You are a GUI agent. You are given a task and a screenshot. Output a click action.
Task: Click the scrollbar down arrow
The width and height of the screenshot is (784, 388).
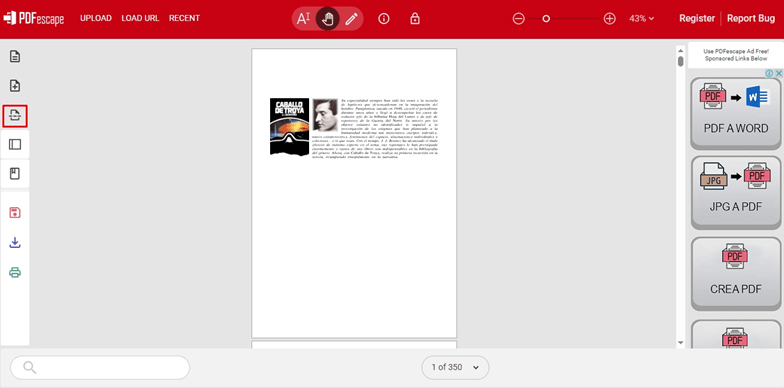point(680,343)
